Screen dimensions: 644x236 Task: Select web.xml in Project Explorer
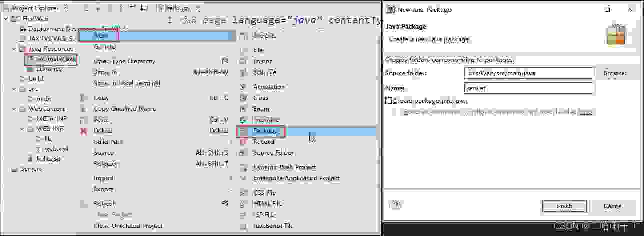click(52, 149)
